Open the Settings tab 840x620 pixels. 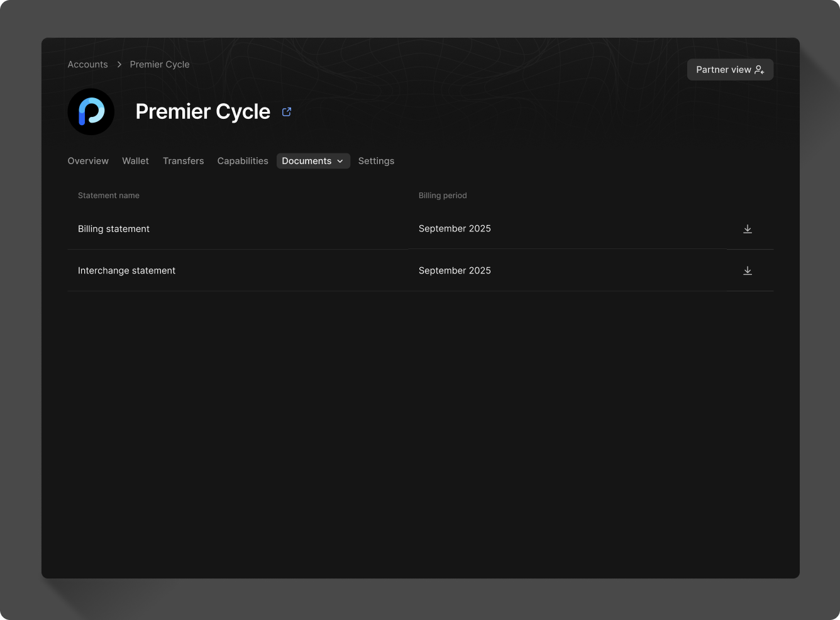point(376,161)
